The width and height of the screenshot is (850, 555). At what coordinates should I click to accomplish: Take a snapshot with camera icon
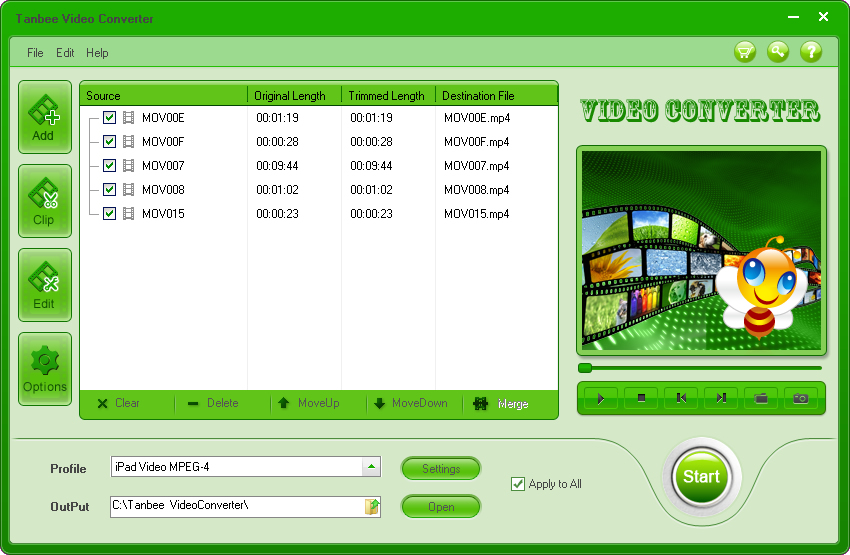801,398
